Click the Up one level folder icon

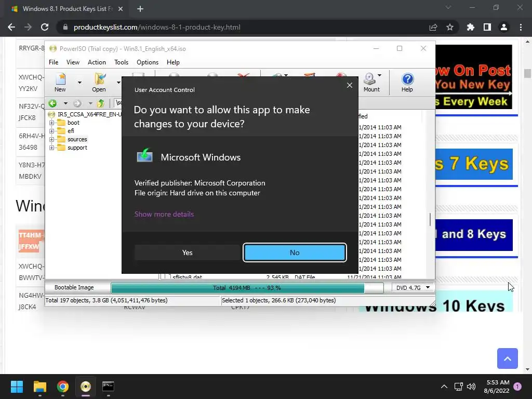[100, 103]
